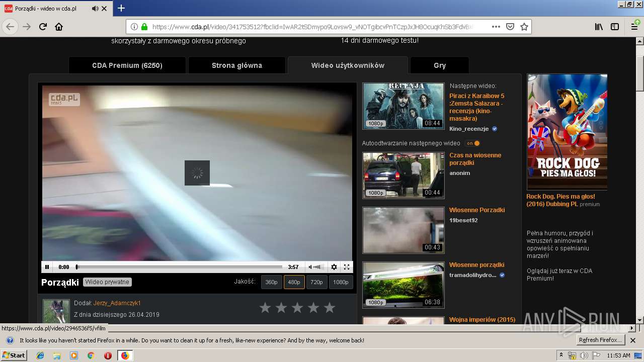Click the address bar URL
This screenshot has width=644, height=362.
312,27
